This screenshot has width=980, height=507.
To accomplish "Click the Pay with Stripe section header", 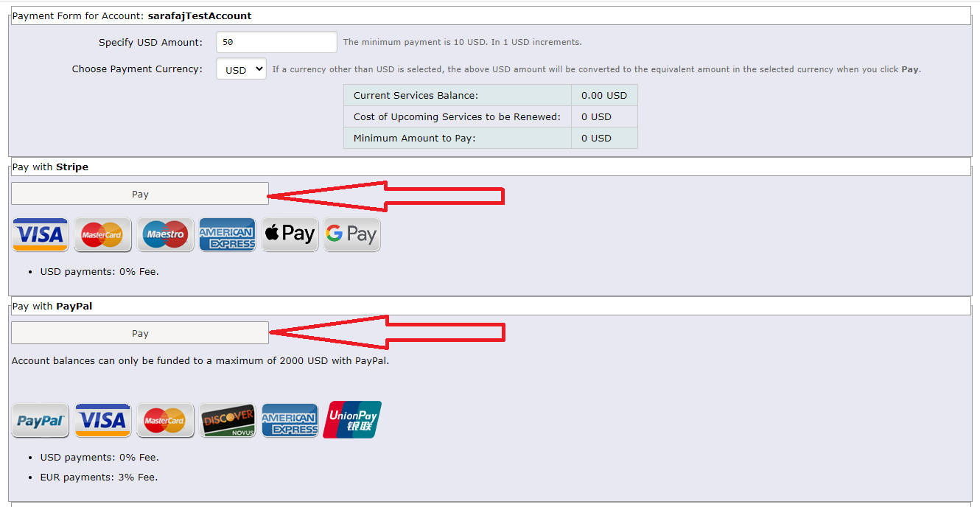I will [491, 167].
